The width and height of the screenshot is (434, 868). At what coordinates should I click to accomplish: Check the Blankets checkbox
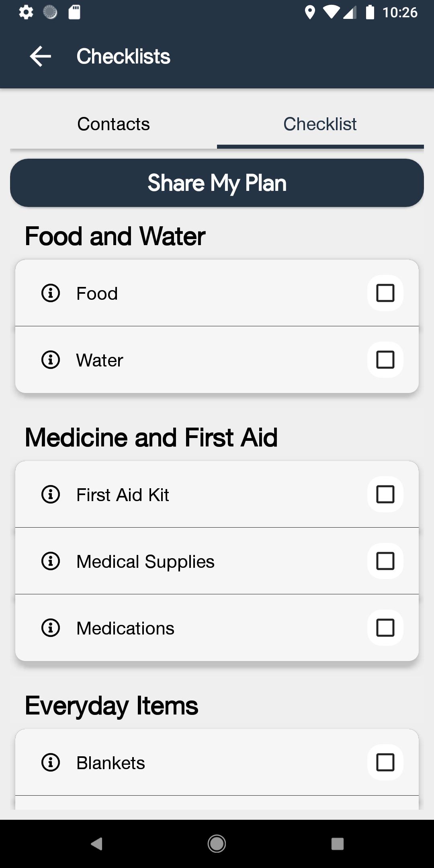(x=385, y=762)
